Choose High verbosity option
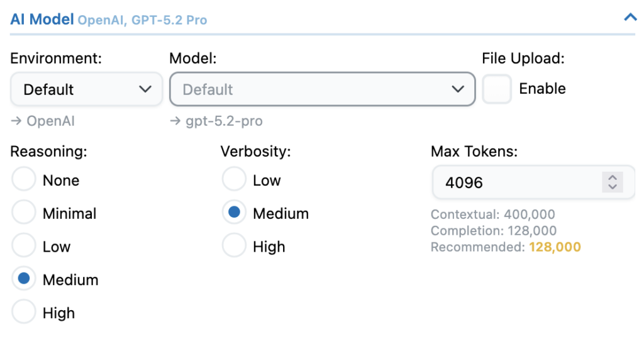This screenshot has width=644, height=341. [x=234, y=247]
